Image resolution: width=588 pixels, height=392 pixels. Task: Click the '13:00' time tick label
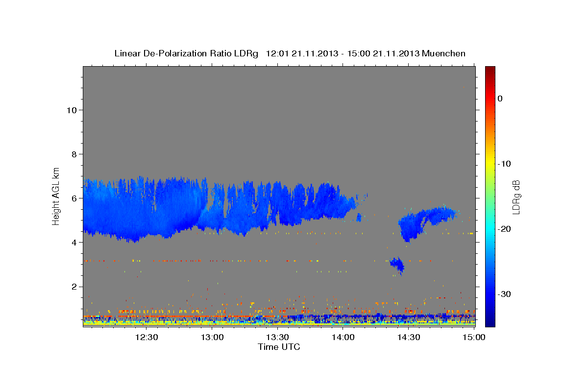(212, 337)
